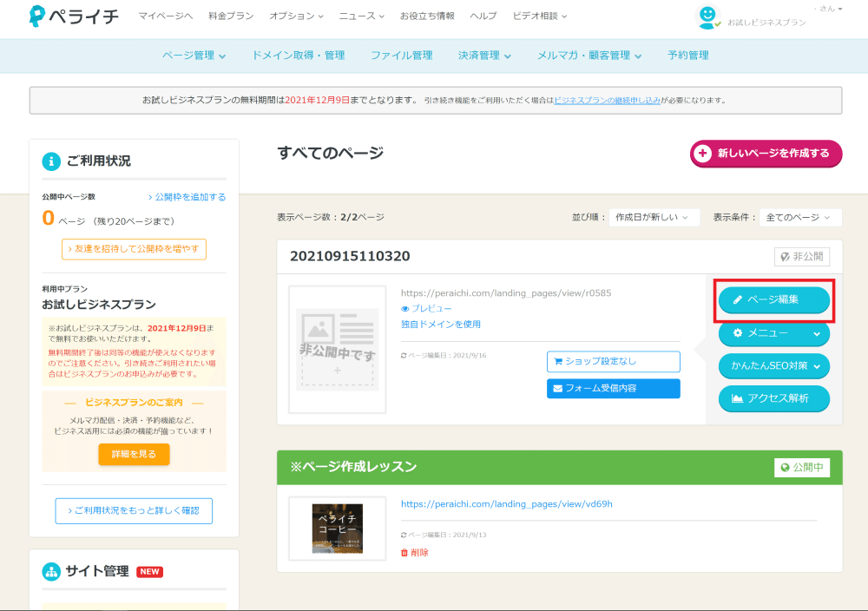
Task: Click the 削除 link for lesson page
Action: coord(419,553)
